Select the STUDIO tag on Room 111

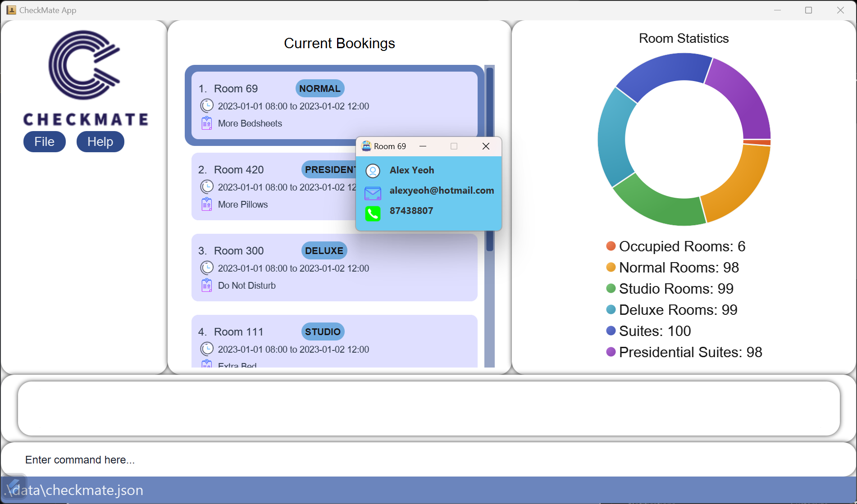coord(323,332)
